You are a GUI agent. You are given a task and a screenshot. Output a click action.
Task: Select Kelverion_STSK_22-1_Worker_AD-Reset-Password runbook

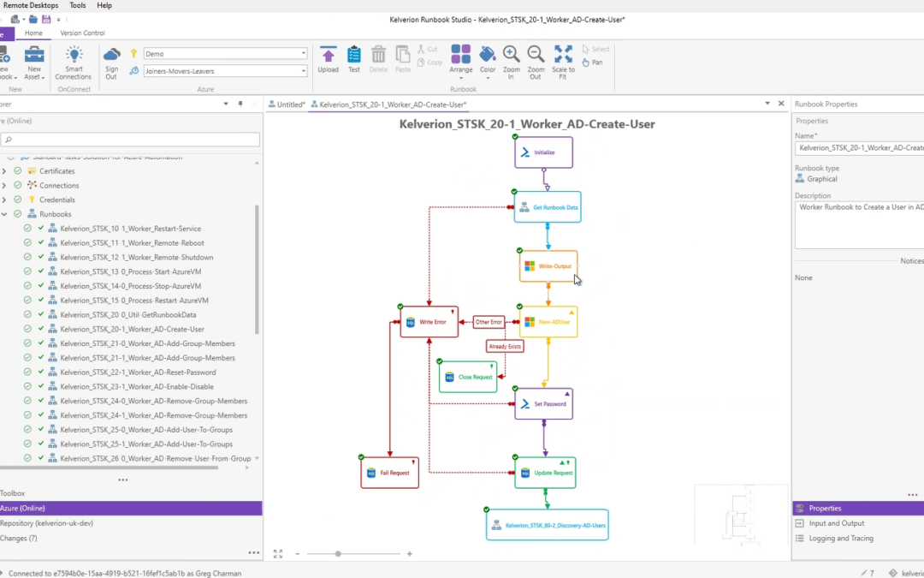[x=138, y=372]
